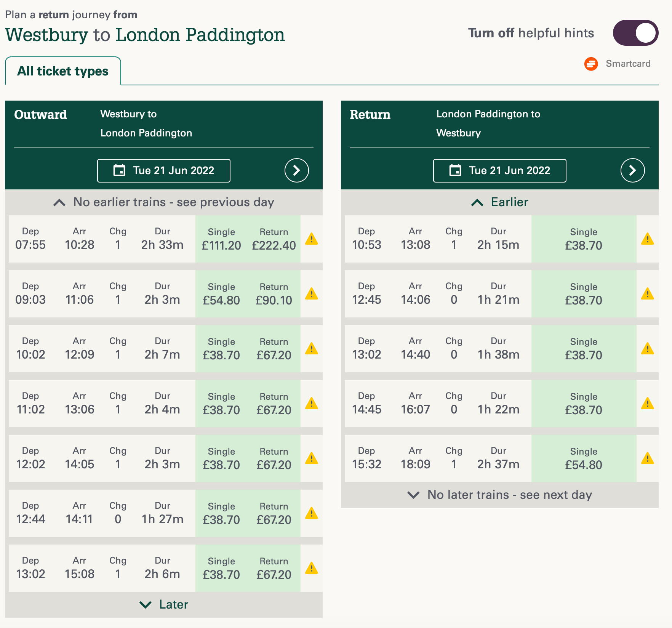Go to next day for outward journey
The height and width of the screenshot is (628, 672).
click(x=296, y=170)
